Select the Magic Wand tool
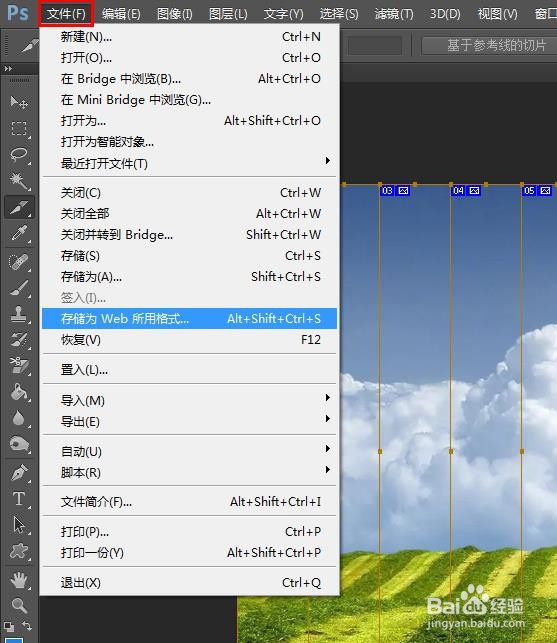Viewport: 557px width, 643px height. coord(19,181)
